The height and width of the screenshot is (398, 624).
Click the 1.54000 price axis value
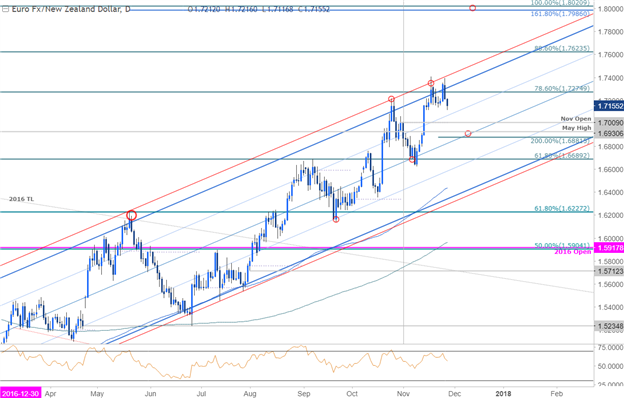click(609, 308)
